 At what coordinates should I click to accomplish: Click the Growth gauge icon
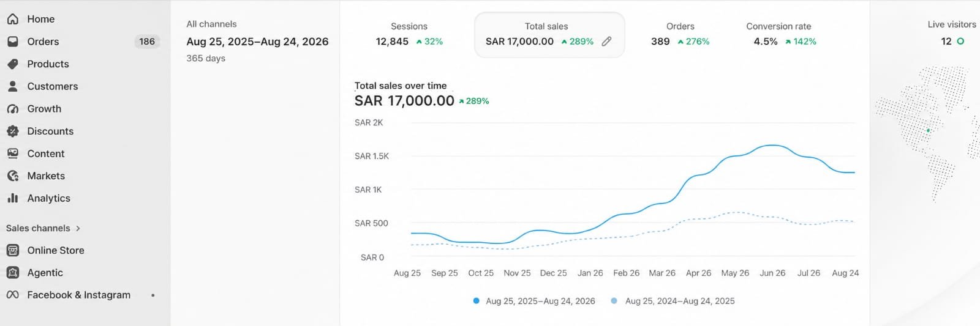point(12,109)
